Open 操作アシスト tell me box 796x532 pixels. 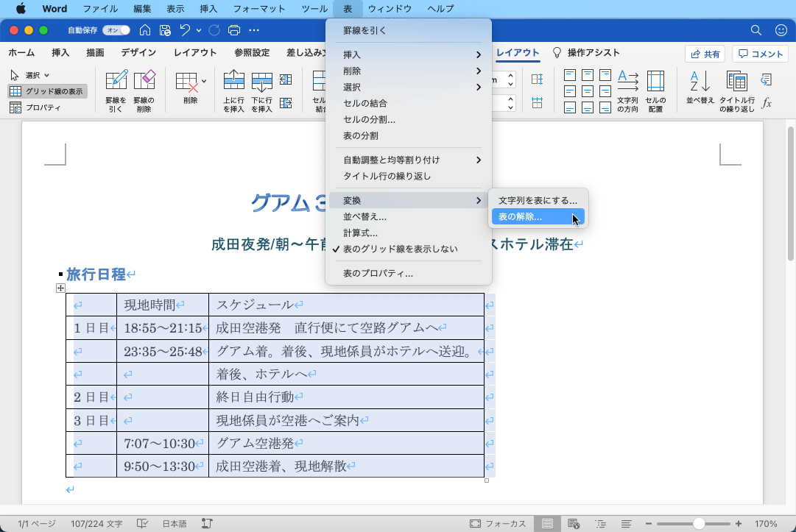[586, 53]
